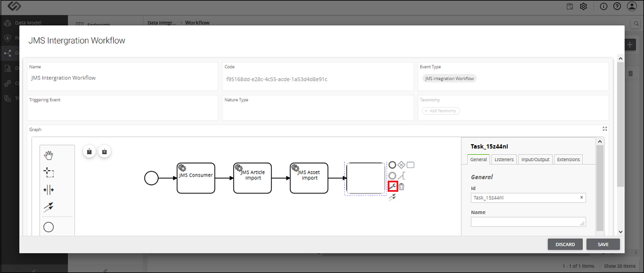Image resolution: width=644 pixels, height=273 pixels.
Task: Switch to the Listeners tab
Action: tap(504, 159)
